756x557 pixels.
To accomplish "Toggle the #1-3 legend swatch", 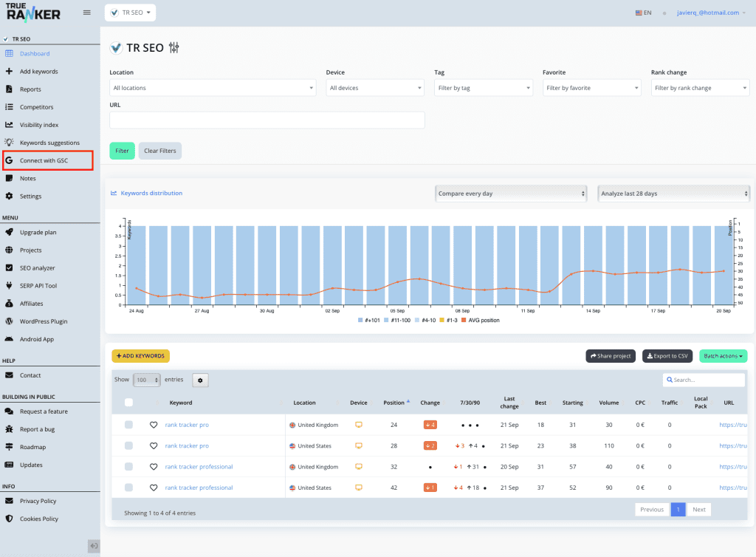I will pyautogui.click(x=441, y=320).
